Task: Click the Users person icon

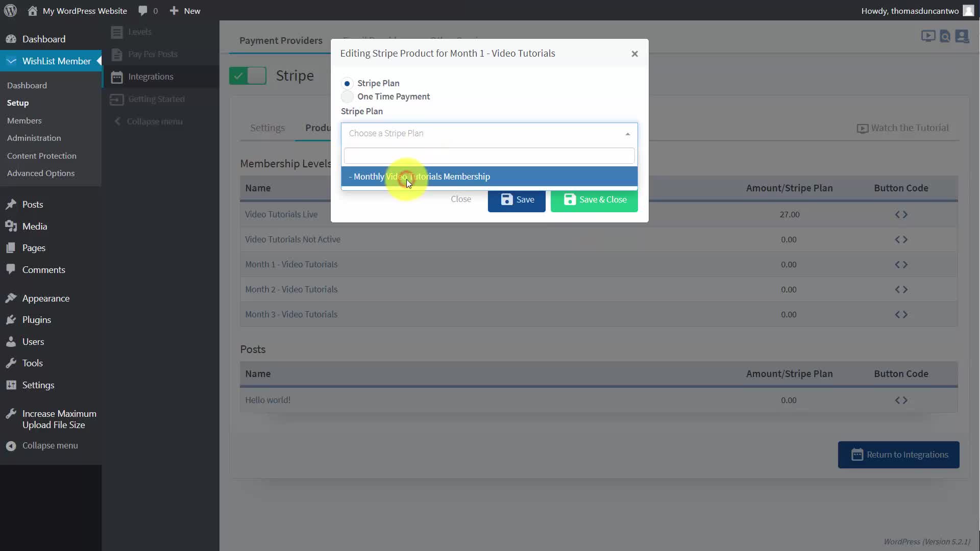Action: (x=11, y=342)
